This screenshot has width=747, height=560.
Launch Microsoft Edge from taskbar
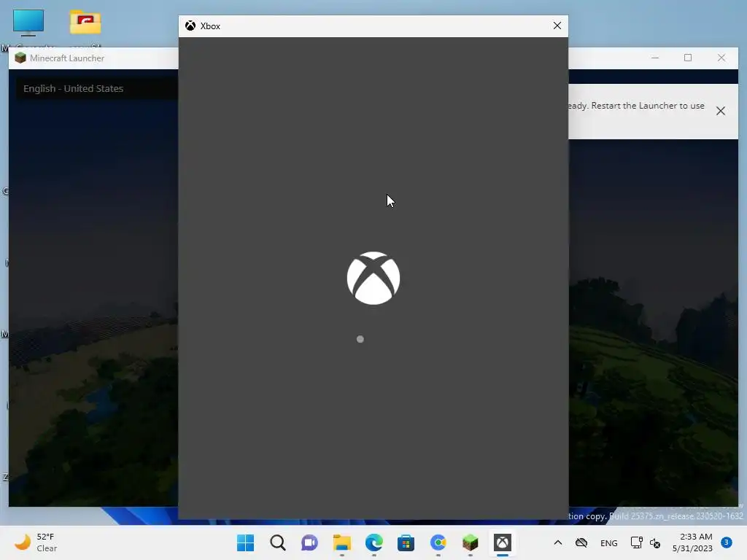point(374,542)
